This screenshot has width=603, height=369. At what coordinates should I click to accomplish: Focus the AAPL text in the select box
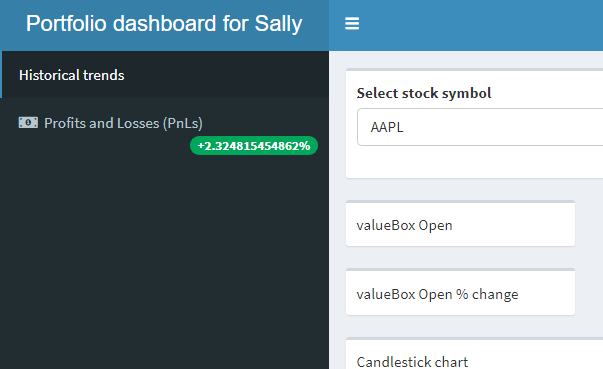pos(387,127)
